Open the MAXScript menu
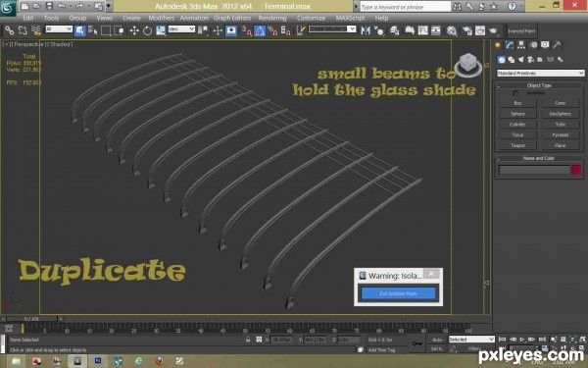 pos(350,18)
